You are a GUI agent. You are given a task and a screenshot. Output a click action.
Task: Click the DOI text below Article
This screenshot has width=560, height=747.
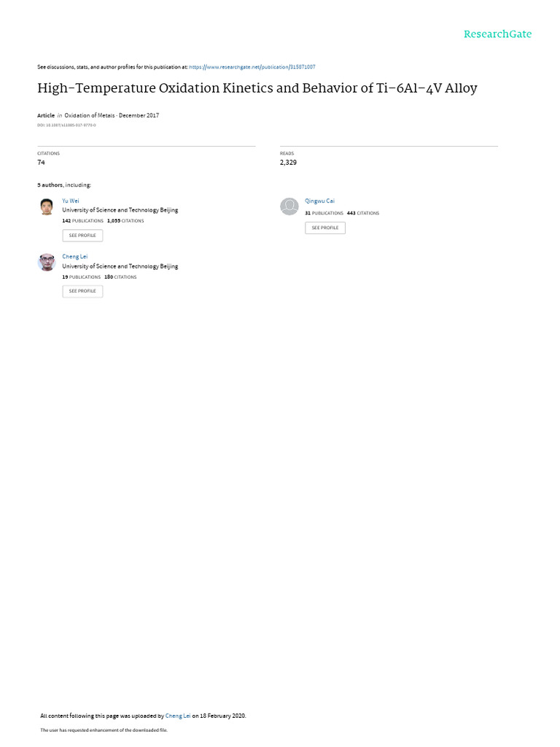tap(66, 125)
